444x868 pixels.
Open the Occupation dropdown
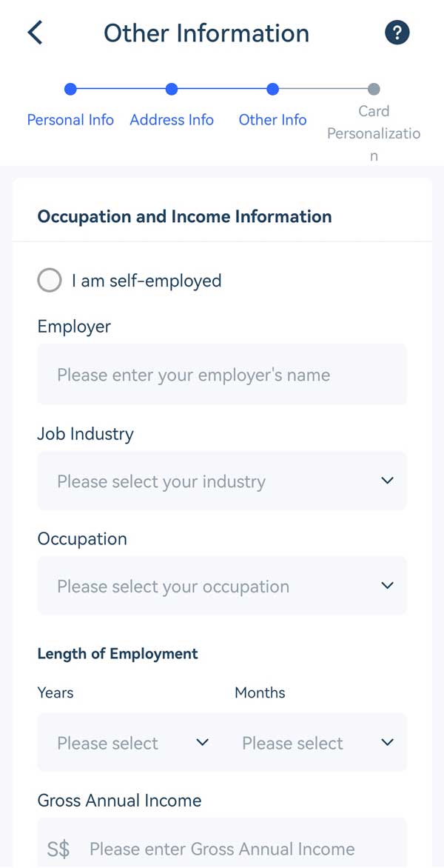pyautogui.click(x=222, y=586)
